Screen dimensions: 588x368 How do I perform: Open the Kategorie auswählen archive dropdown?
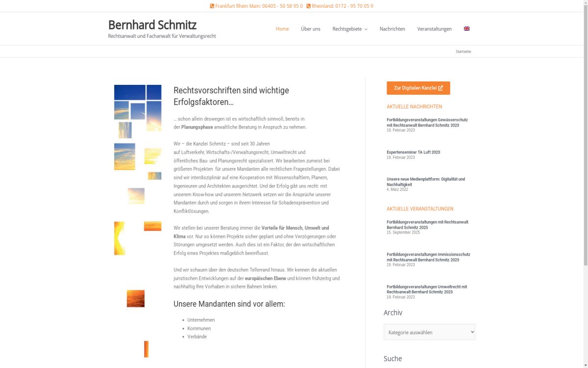[429, 332]
